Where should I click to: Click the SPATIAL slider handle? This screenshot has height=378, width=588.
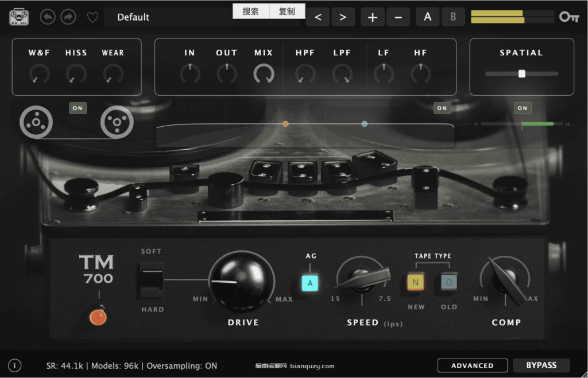(521, 73)
